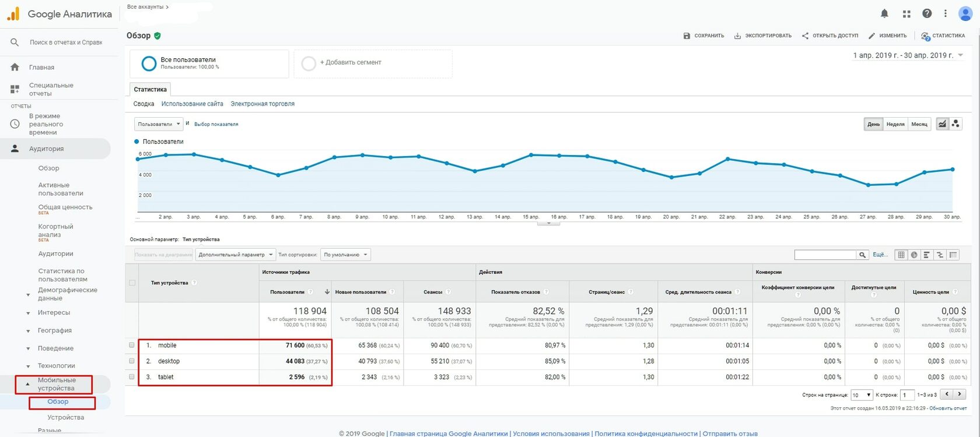Click the К строке row number field

point(907,395)
